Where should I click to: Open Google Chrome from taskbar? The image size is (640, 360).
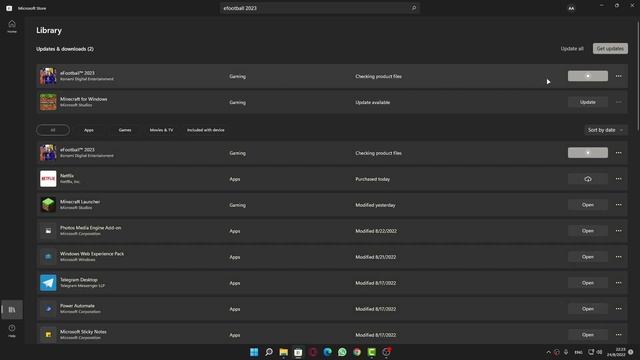pos(357,352)
